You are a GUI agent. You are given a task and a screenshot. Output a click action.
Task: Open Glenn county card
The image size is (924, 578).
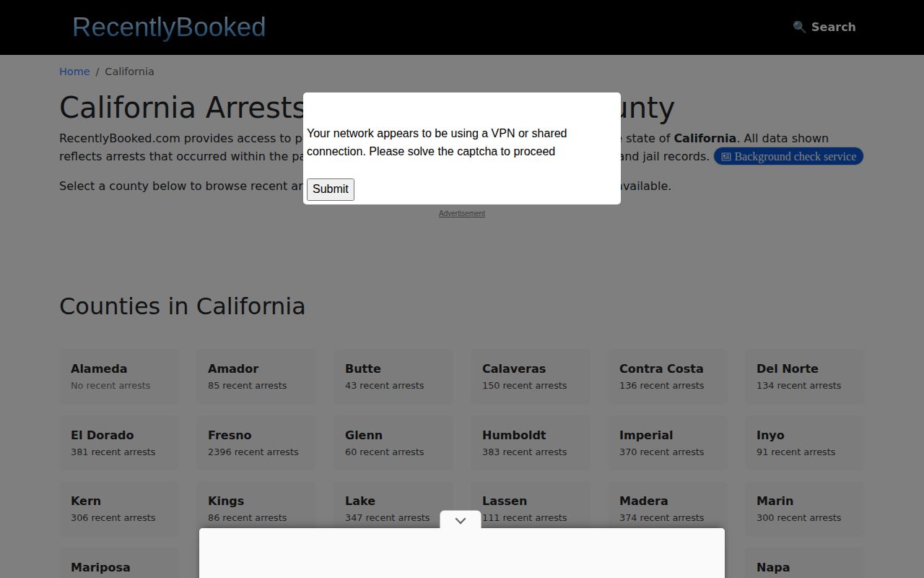pos(393,443)
